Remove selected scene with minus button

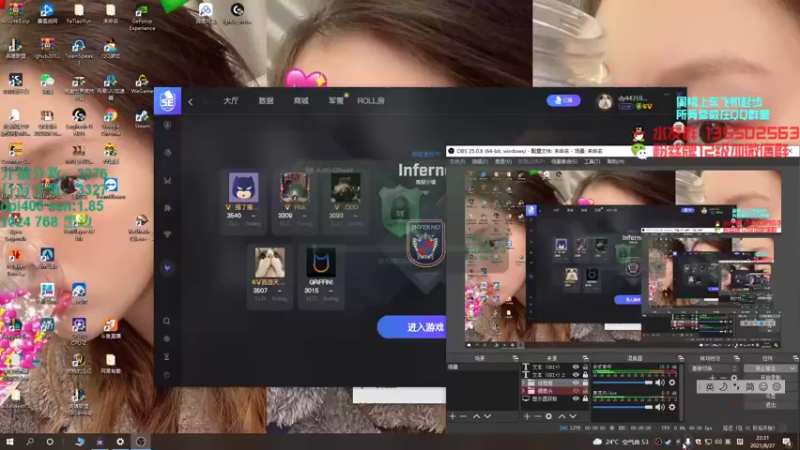pyautogui.click(x=463, y=416)
